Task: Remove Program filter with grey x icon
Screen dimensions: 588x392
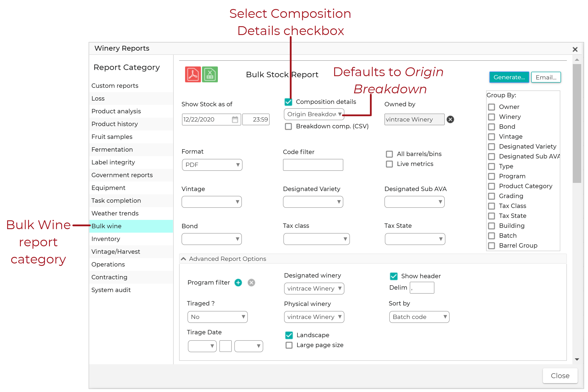Action: [x=251, y=282]
